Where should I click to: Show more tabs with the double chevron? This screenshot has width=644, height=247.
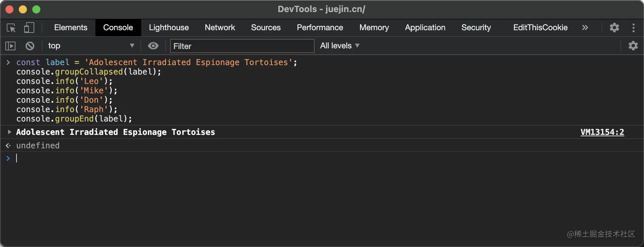coord(585,28)
